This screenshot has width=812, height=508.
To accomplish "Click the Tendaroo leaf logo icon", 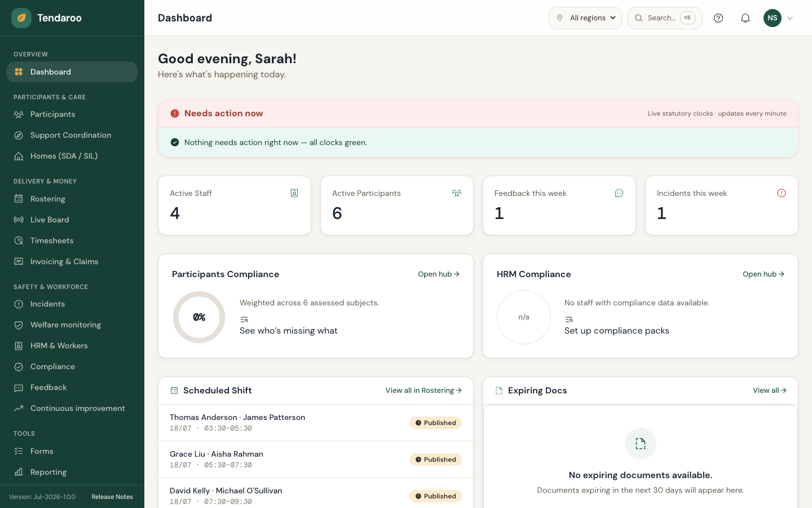I will coord(21,18).
